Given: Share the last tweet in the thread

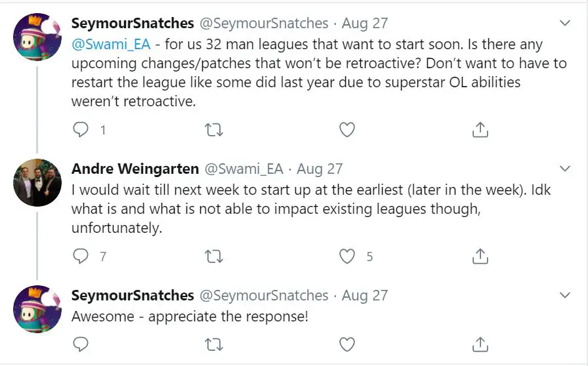Looking at the screenshot, I should tap(480, 344).
